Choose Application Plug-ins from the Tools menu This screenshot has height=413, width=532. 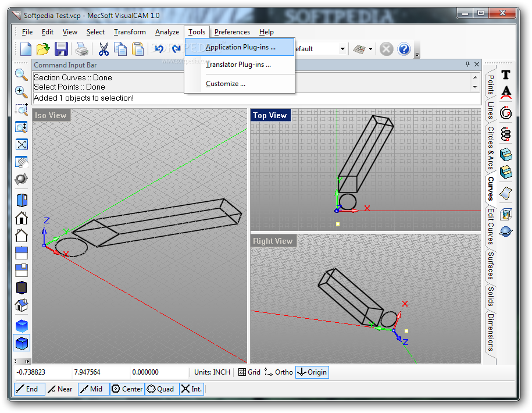(240, 47)
